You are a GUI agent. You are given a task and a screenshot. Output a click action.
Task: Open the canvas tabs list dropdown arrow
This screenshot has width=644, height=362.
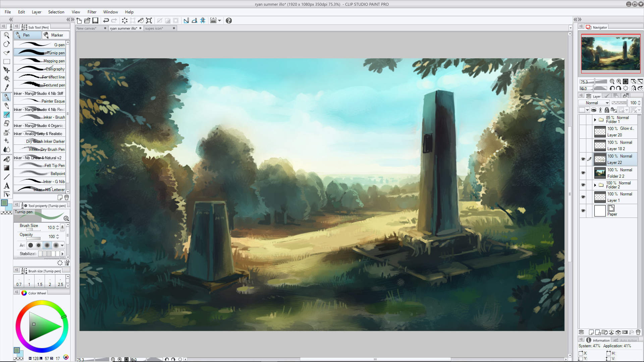point(570,28)
